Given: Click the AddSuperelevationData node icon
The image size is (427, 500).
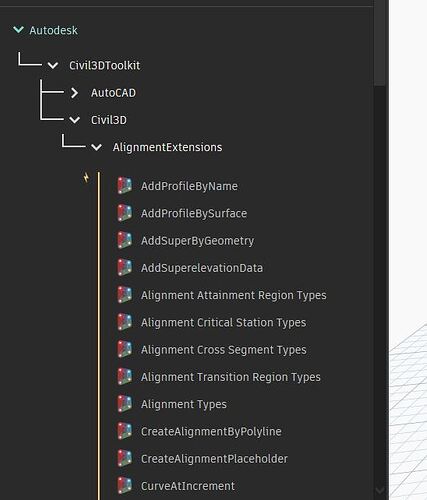Looking at the screenshot, I should pyautogui.click(x=125, y=268).
